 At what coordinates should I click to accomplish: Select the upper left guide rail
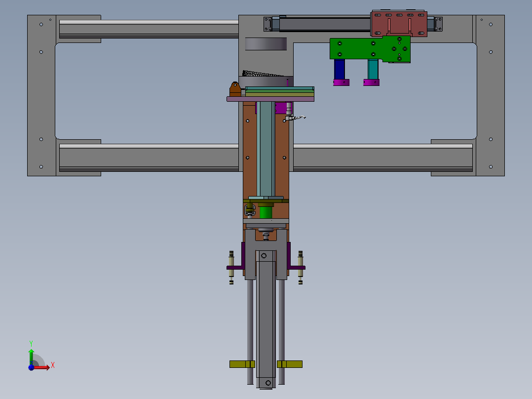149,29
